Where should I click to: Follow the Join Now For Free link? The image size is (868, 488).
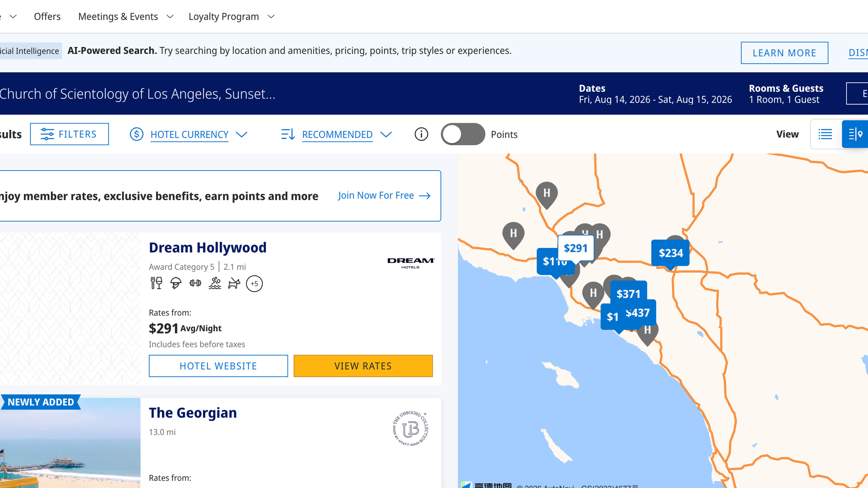[384, 196]
